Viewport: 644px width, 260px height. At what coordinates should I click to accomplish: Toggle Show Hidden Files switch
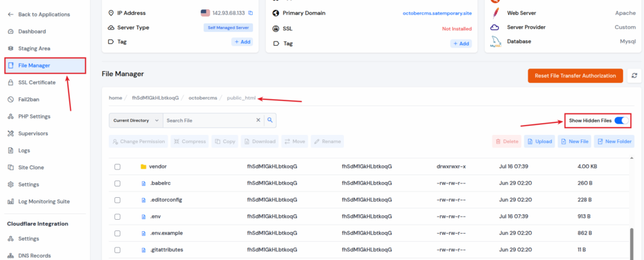pos(621,121)
